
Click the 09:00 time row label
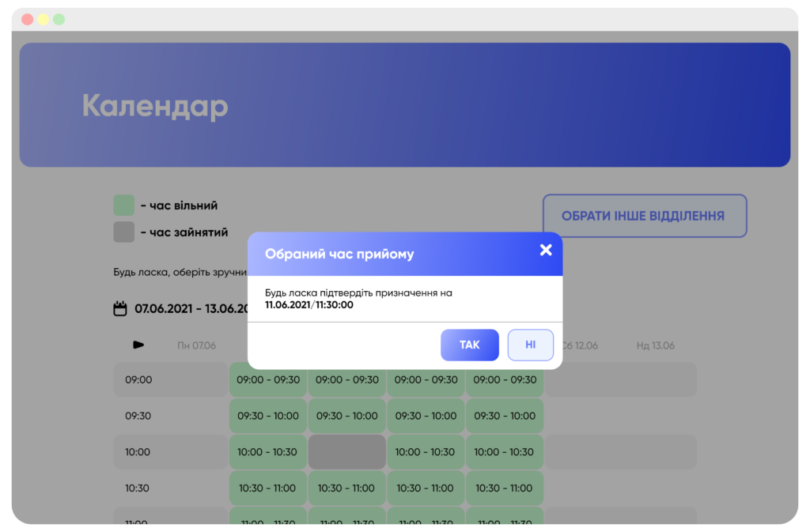(138, 379)
